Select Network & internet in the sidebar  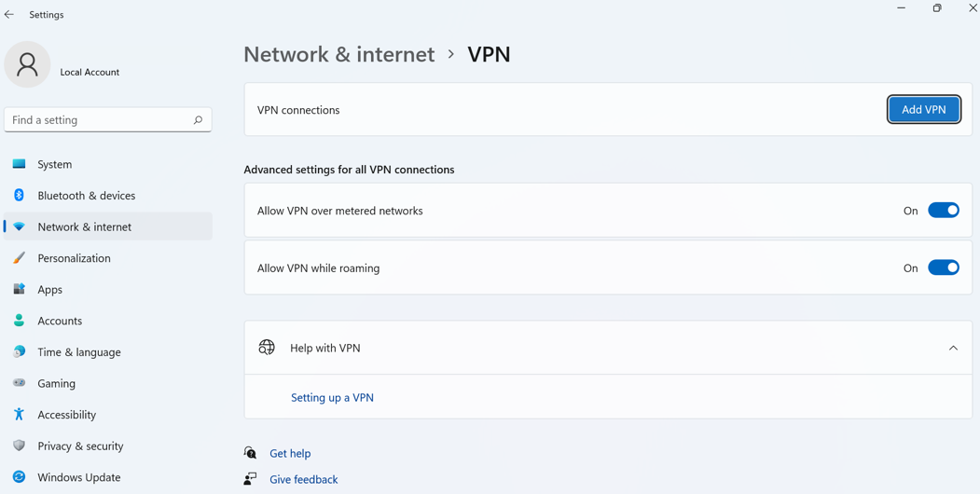[x=84, y=226]
